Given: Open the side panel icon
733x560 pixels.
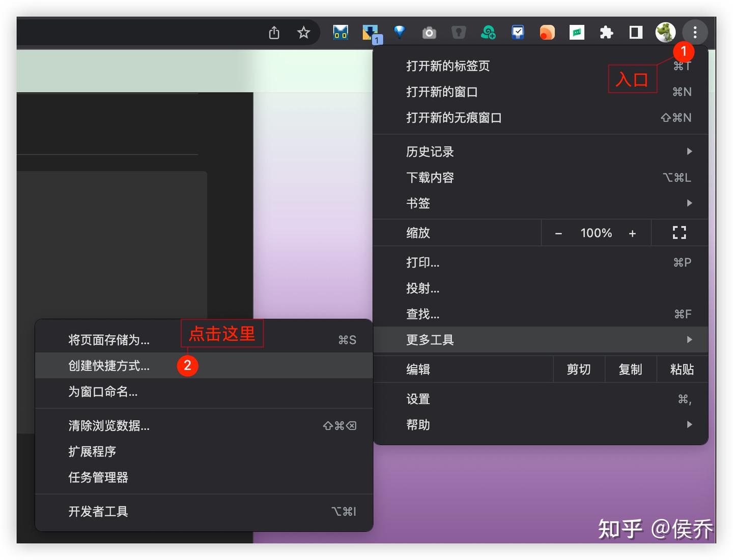Looking at the screenshot, I should pos(635,32).
